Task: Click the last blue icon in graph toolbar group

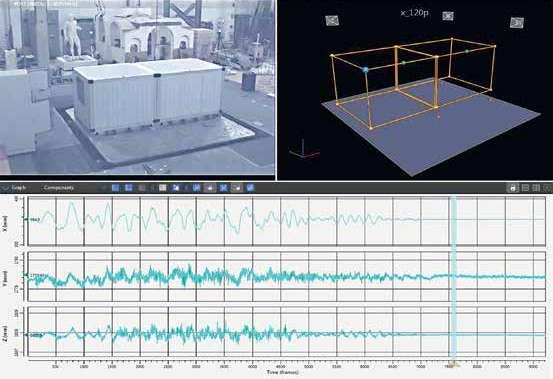Action: point(250,188)
